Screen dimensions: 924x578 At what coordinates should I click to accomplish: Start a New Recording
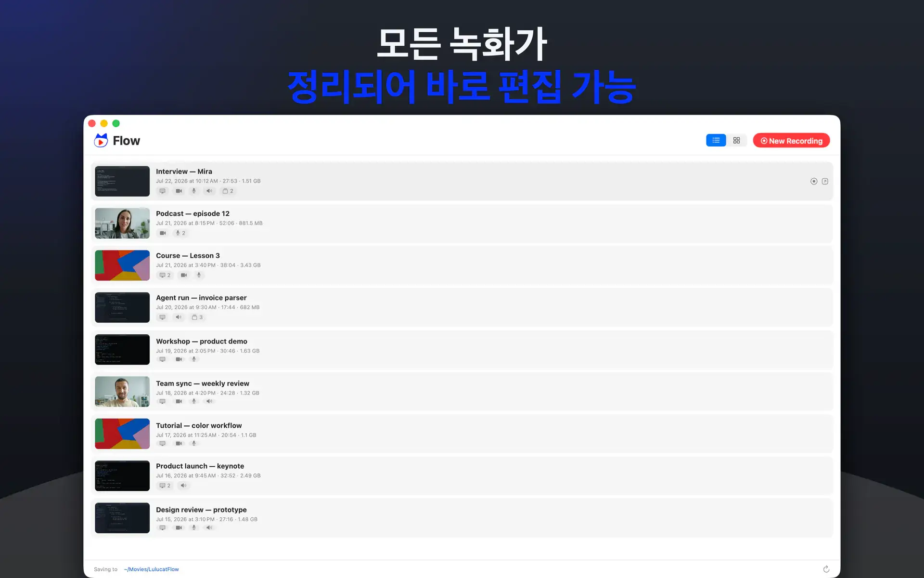click(x=791, y=141)
